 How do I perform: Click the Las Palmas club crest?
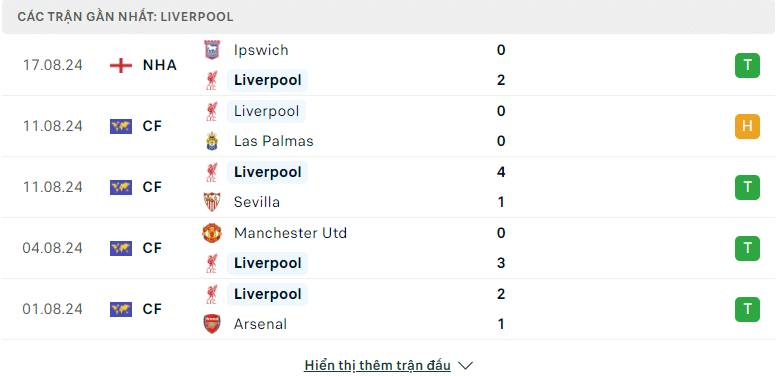212,141
